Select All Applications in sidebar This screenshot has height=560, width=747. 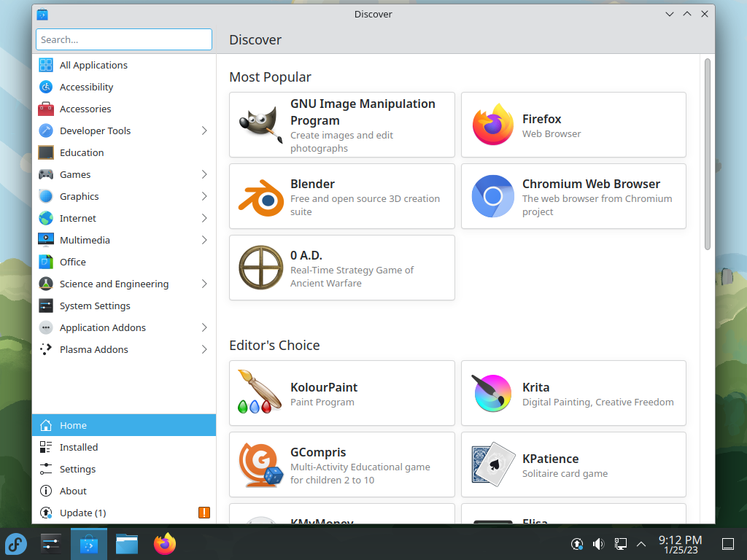coord(124,65)
